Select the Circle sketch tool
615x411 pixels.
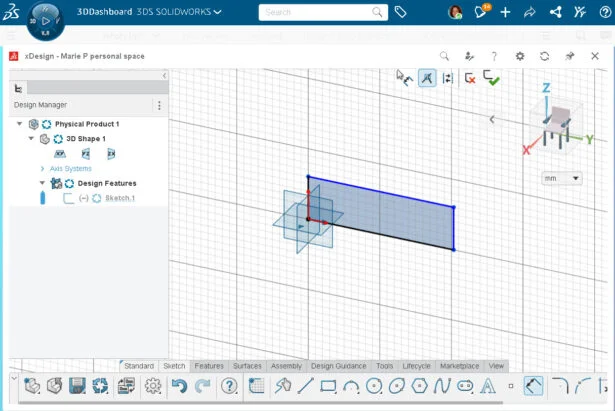pyautogui.click(x=374, y=385)
